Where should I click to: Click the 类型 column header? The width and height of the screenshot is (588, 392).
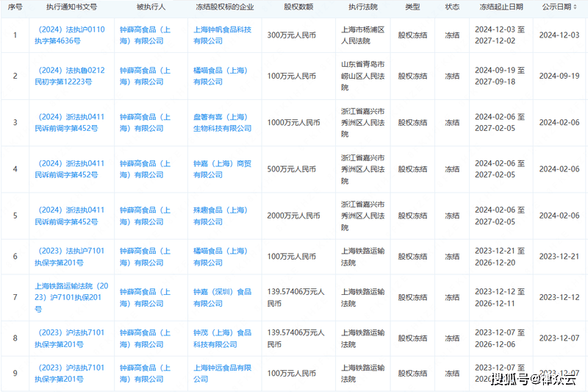(x=412, y=7)
